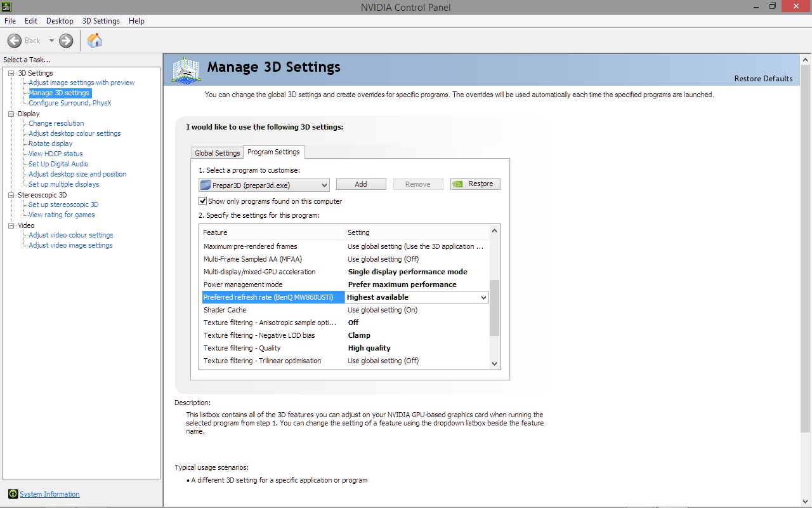Click the main page scrollbar up arrow
This screenshot has height=508, width=812.
pyautogui.click(x=806, y=59)
